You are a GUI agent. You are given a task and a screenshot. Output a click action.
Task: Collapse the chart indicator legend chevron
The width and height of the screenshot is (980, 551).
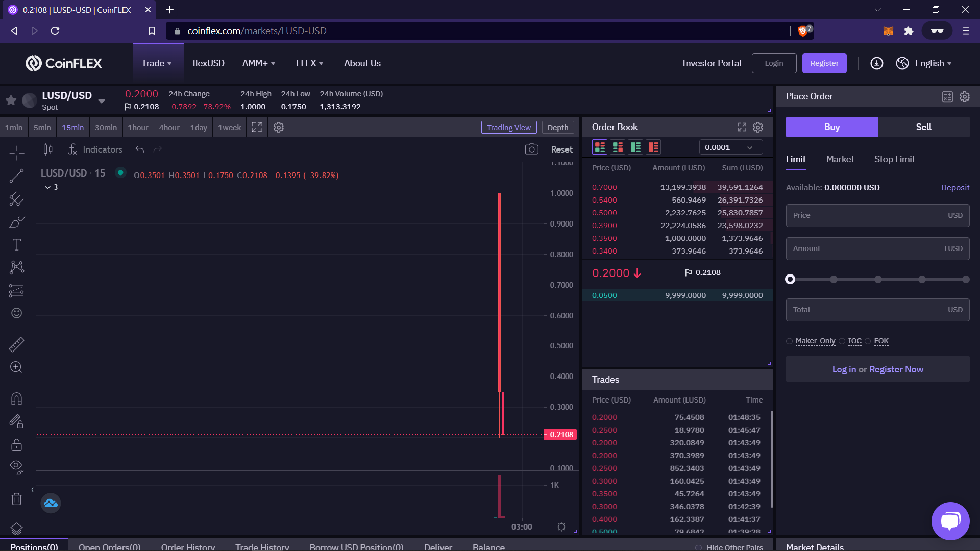pyautogui.click(x=47, y=187)
